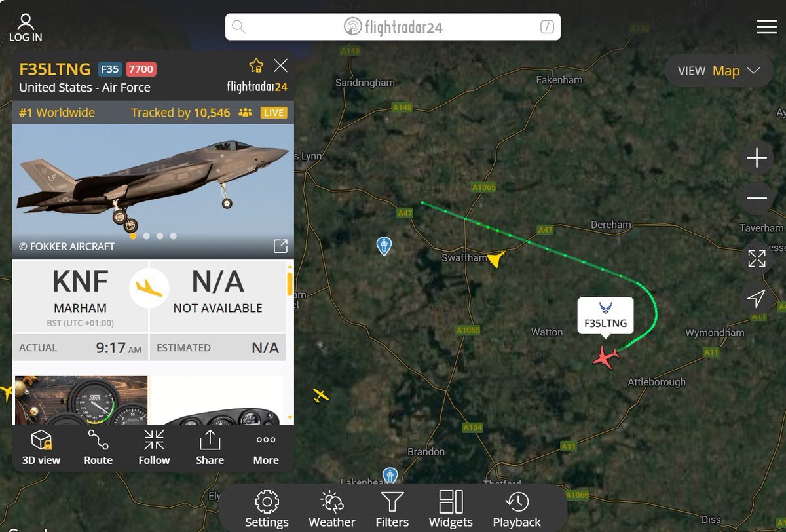Image resolution: width=786 pixels, height=532 pixels.
Task: Open the More options menu
Action: pyautogui.click(x=266, y=447)
